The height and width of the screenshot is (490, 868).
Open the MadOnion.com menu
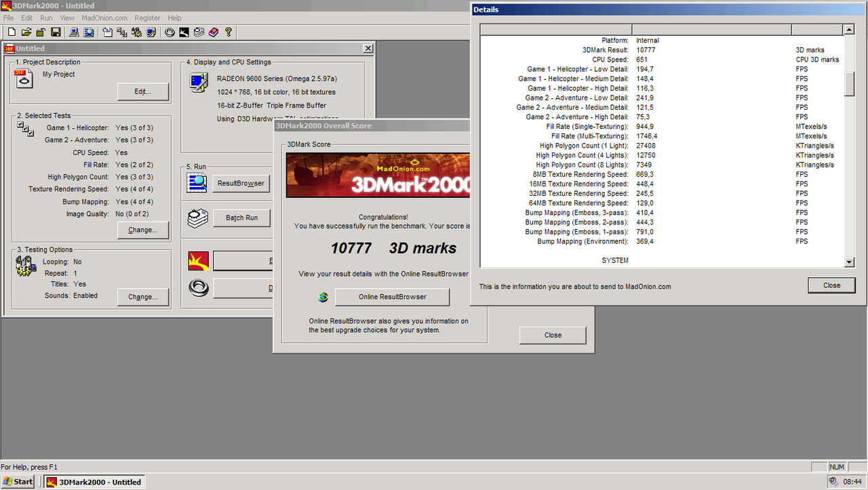tap(104, 18)
